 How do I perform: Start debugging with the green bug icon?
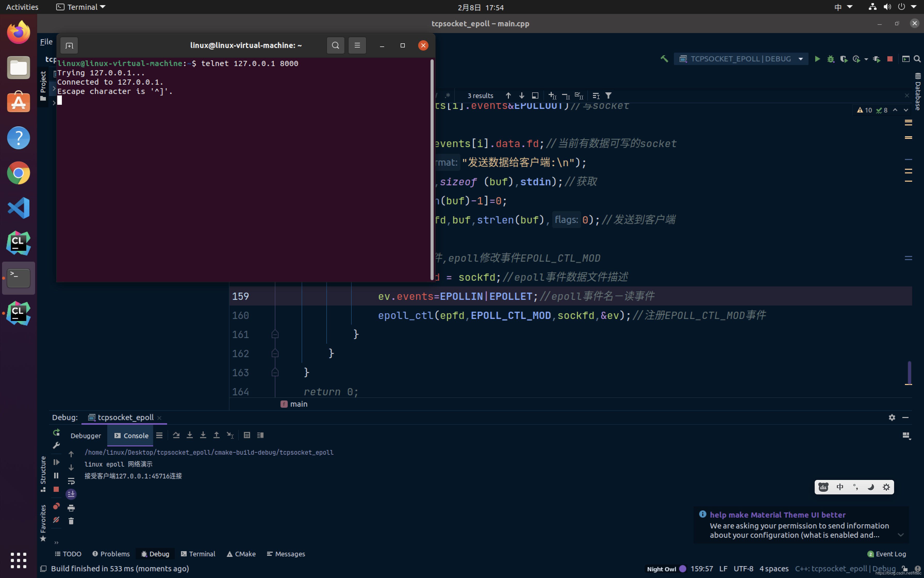(x=830, y=59)
